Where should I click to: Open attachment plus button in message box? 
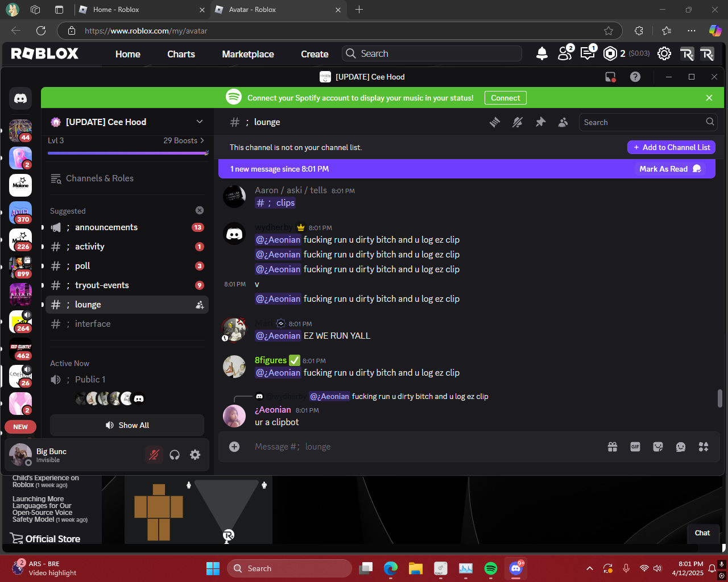(x=234, y=447)
